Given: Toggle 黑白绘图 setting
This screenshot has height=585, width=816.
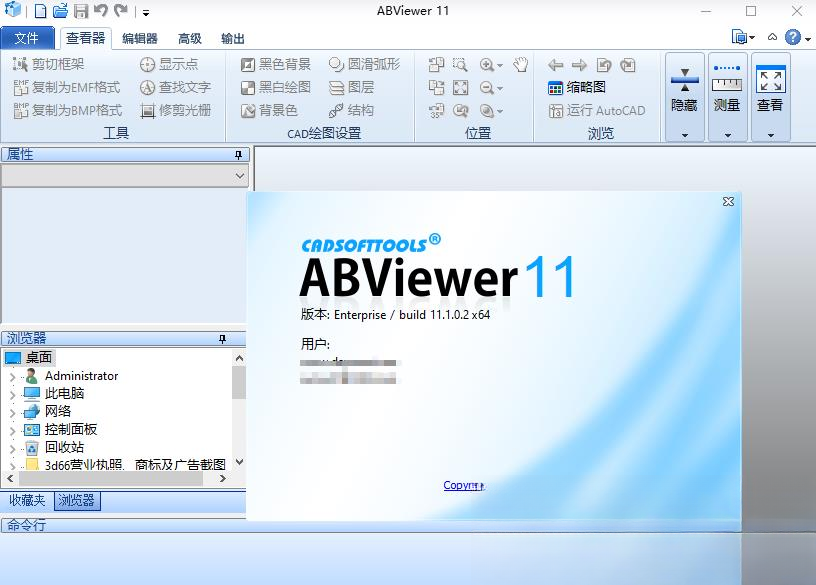Looking at the screenshot, I should 276,87.
